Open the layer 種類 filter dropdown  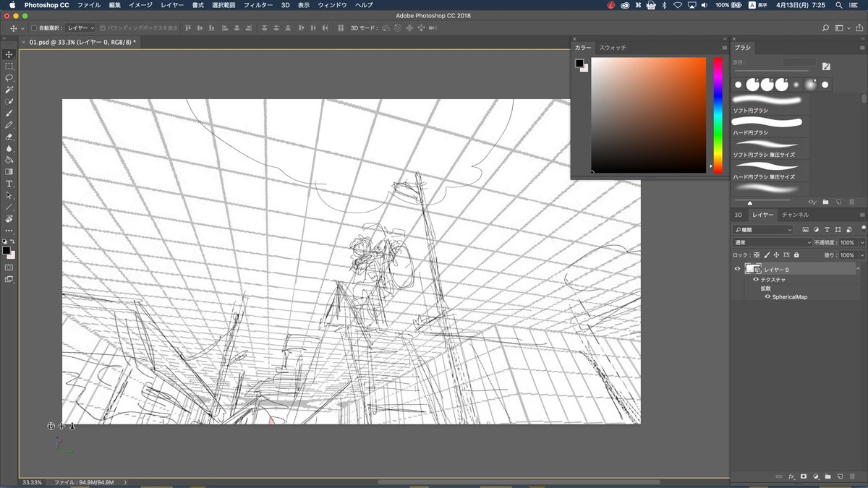coord(764,229)
